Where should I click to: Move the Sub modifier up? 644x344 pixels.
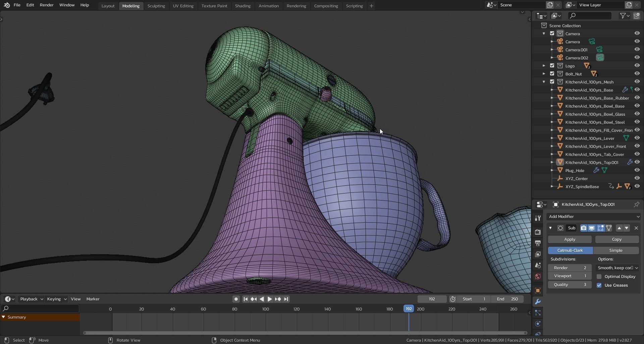(x=619, y=228)
